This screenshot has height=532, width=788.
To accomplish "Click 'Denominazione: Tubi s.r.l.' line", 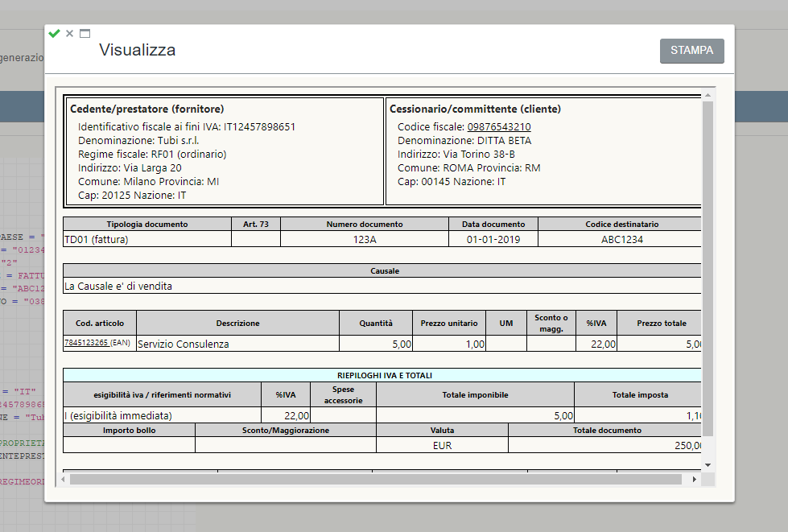I will click(138, 141).
